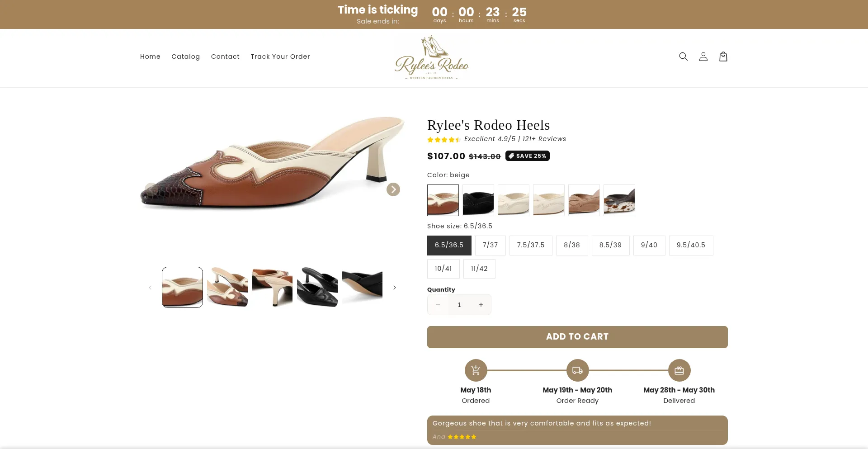Go to Home page
Image resolution: width=868 pixels, height=449 pixels.
[150, 57]
